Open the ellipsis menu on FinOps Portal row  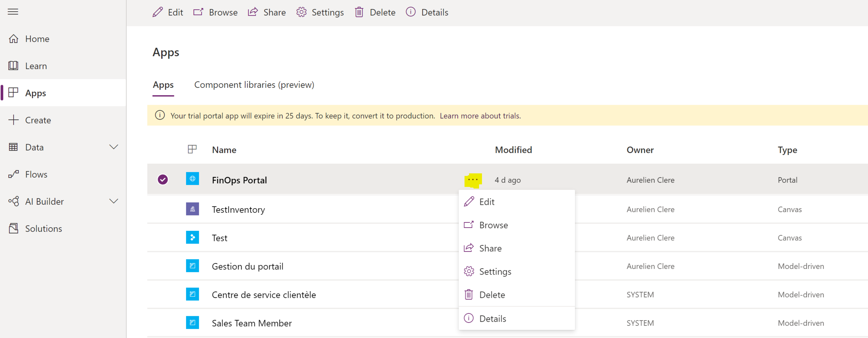pos(472,179)
